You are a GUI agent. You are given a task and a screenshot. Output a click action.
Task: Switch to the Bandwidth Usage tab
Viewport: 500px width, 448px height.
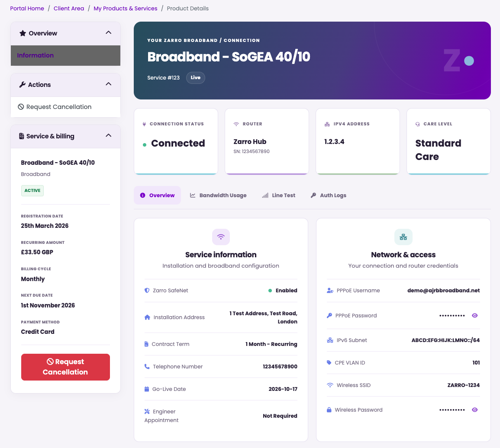tap(219, 195)
